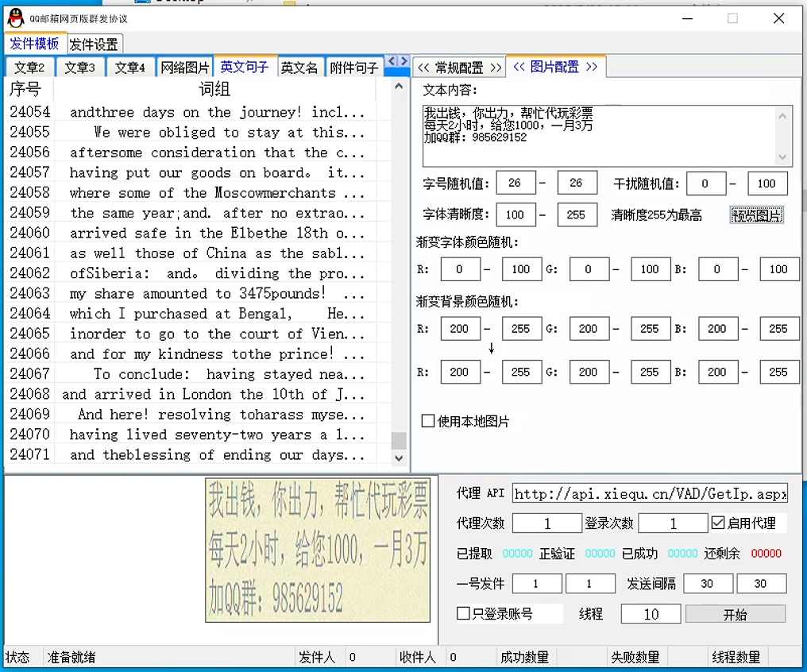This screenshot has height=672, width=807.
Task: Switch to the 文章3 tab
Action: [x=79, y=68]
